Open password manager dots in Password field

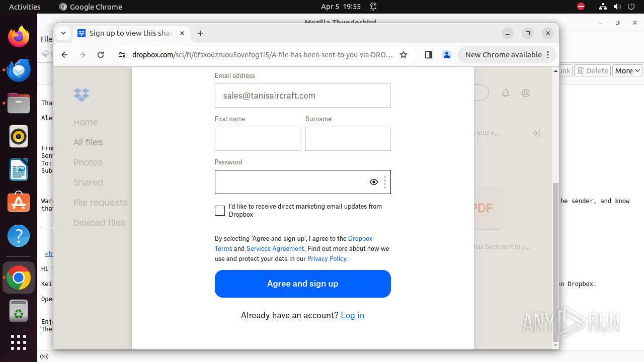click(385, 182)
